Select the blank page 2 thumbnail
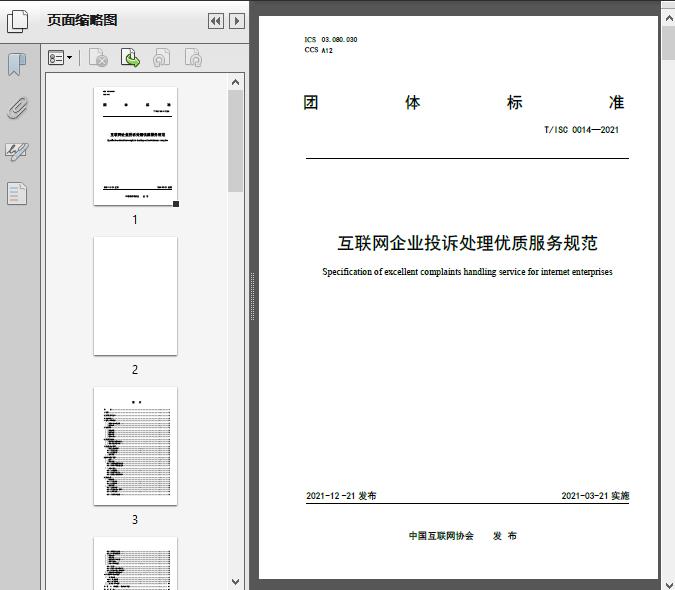 tap(135, 296)
